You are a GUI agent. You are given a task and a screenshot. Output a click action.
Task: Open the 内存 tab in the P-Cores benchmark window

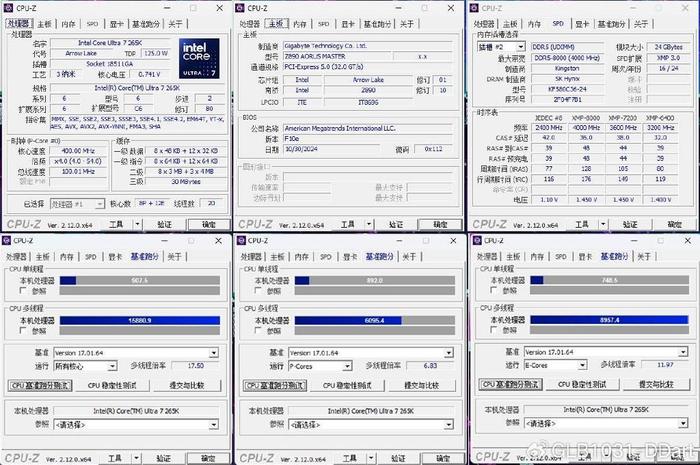(302, 257)
